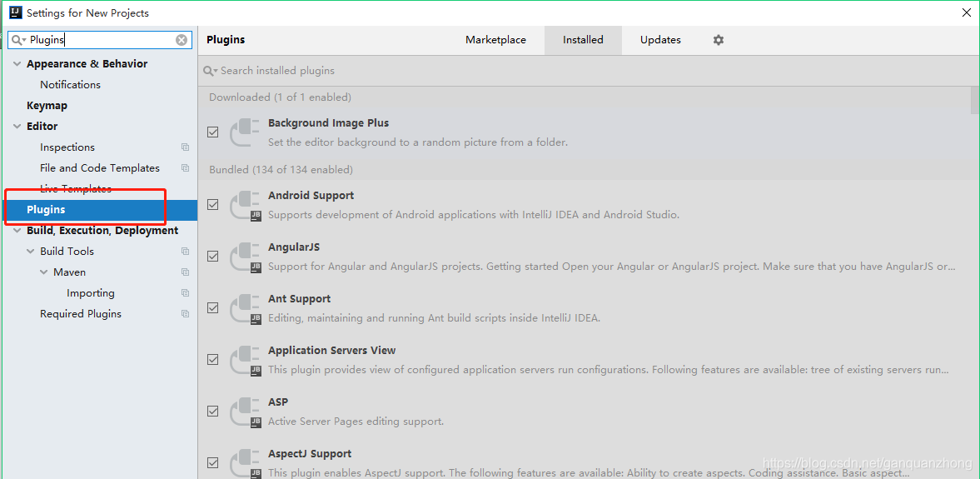
Task: Click Background Image Plus plugin icon
Action: tap(245, 132)
